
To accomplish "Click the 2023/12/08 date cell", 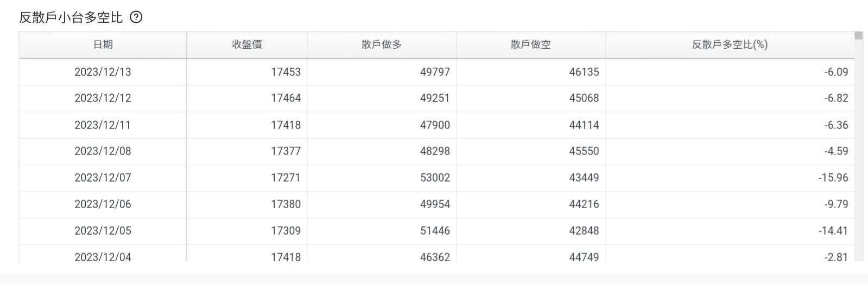I will [x=103, y=151].
